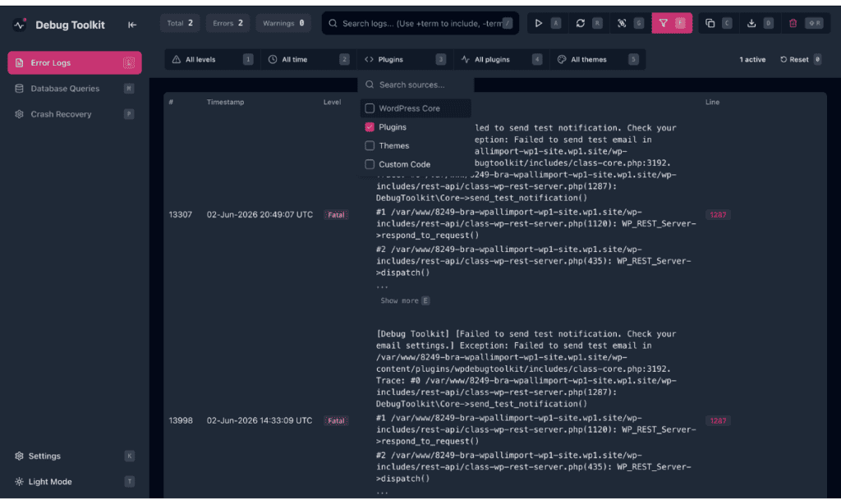Screen dimensions: 841x504
Task: Click the Warnings 0 counter chip
Action: pos(283,23)
